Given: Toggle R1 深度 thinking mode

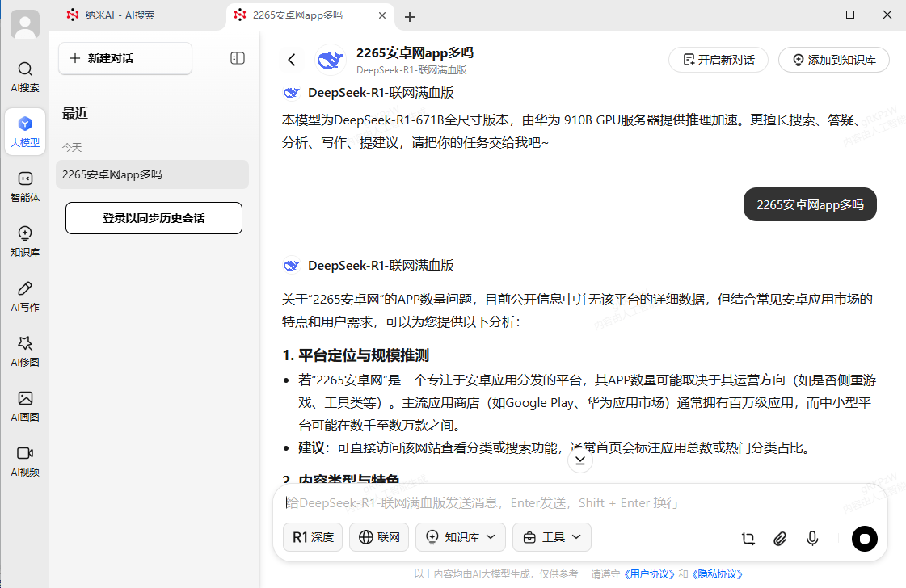Looking at the screenshot, I should [312, 536].
